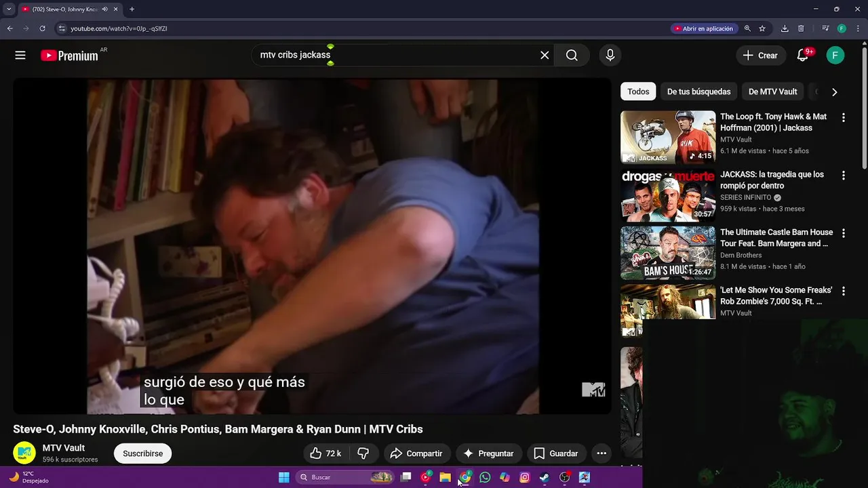
Task: Open options for Rob Zombie's 7,000 Sq. Ft. video
Action: pyautogui.click(x=844, y=291)
